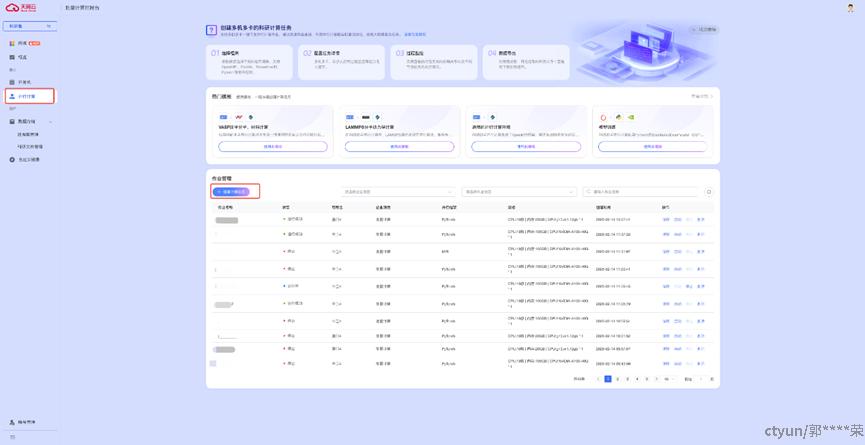
Task: Open the blue help link in the banner subtitle
Action: click(415, 34)
